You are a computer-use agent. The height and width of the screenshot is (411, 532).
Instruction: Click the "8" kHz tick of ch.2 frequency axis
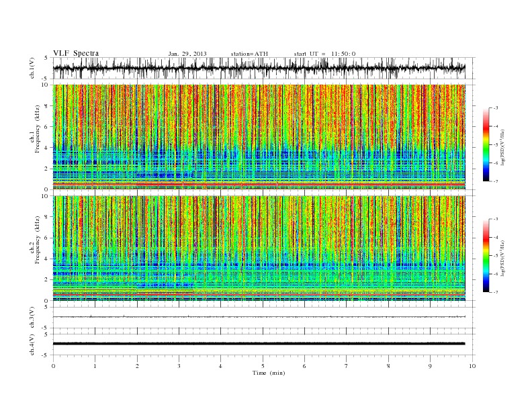(x=47, y=217)
